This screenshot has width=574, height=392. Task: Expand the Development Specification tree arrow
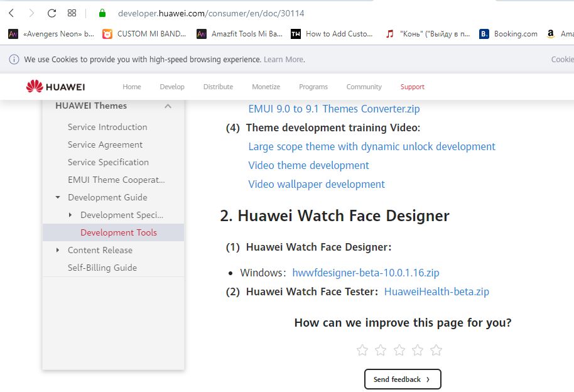(x=70, y=215)
